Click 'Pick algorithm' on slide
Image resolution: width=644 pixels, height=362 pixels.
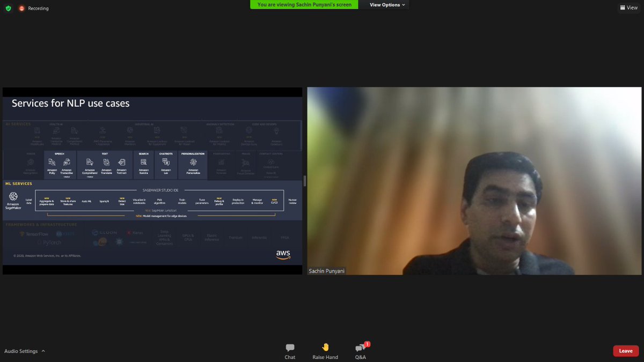[159, 202]
